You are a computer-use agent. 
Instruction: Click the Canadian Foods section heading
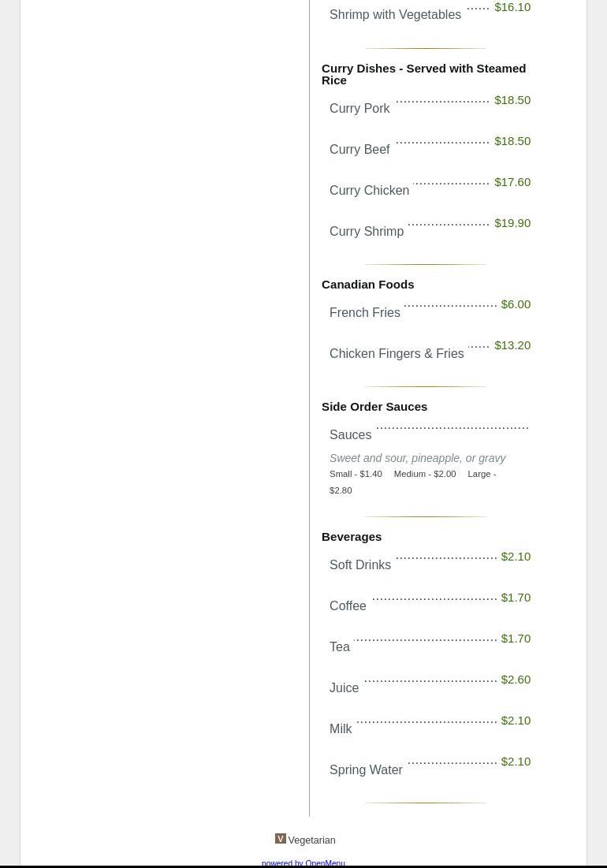click(367, 285)
